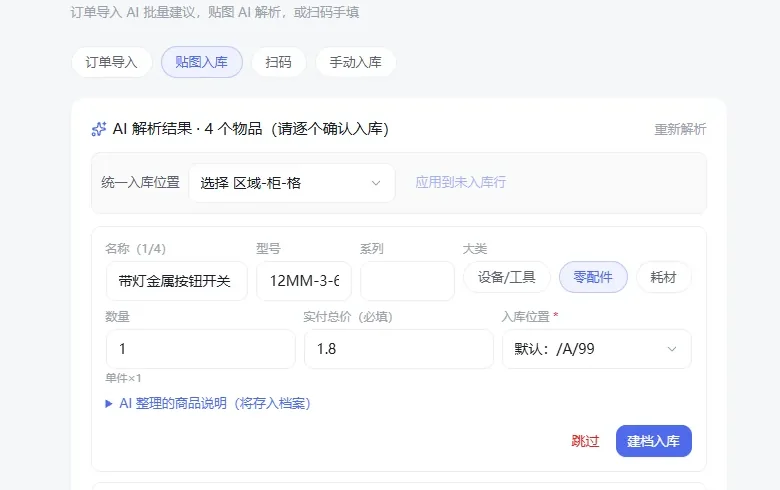Open the 选择 区域-柜-格 dropdown

292,183
